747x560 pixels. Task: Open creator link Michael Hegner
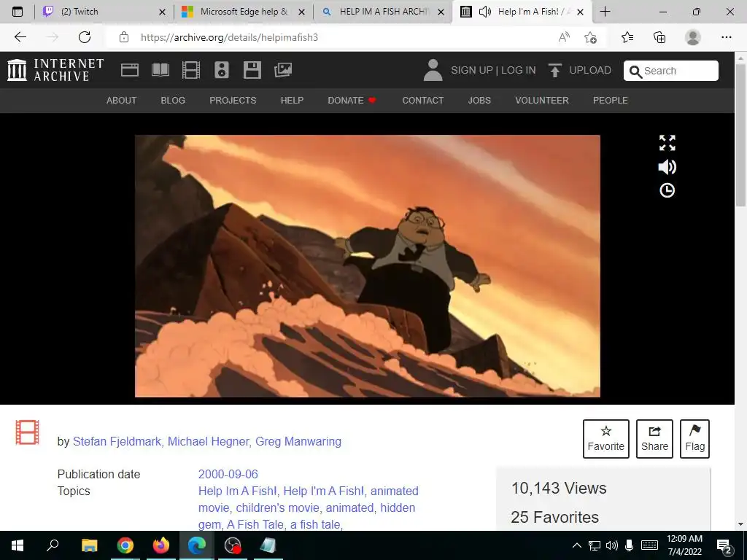(208, 441)
